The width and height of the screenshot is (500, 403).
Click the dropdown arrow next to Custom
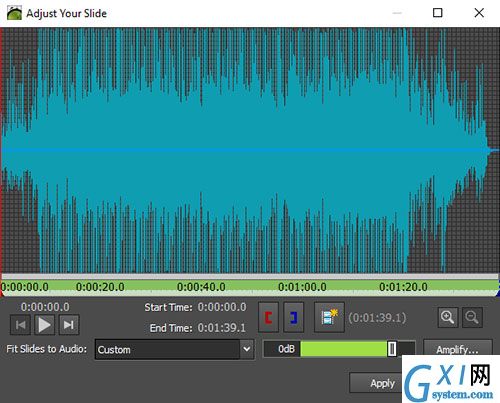click(247, 349)
